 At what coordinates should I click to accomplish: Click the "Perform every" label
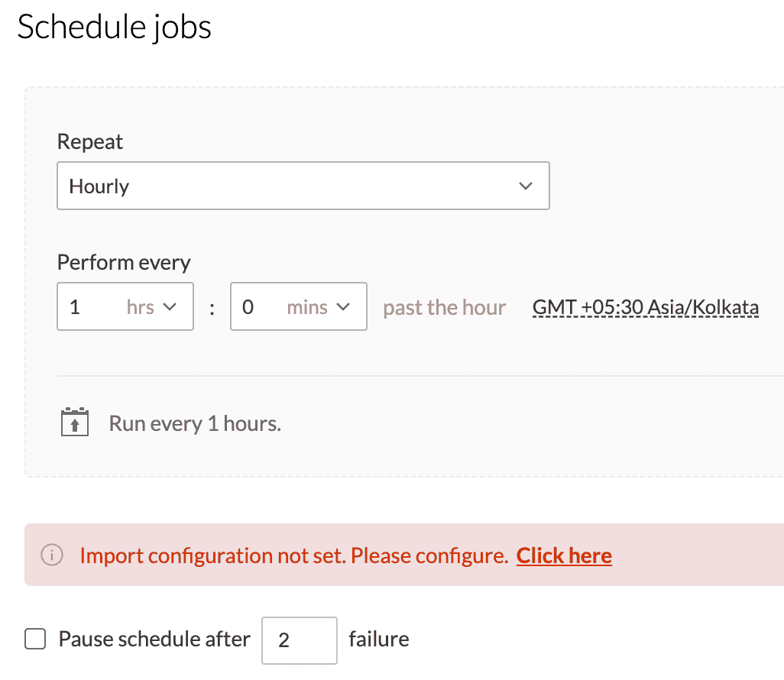point(124,263)
